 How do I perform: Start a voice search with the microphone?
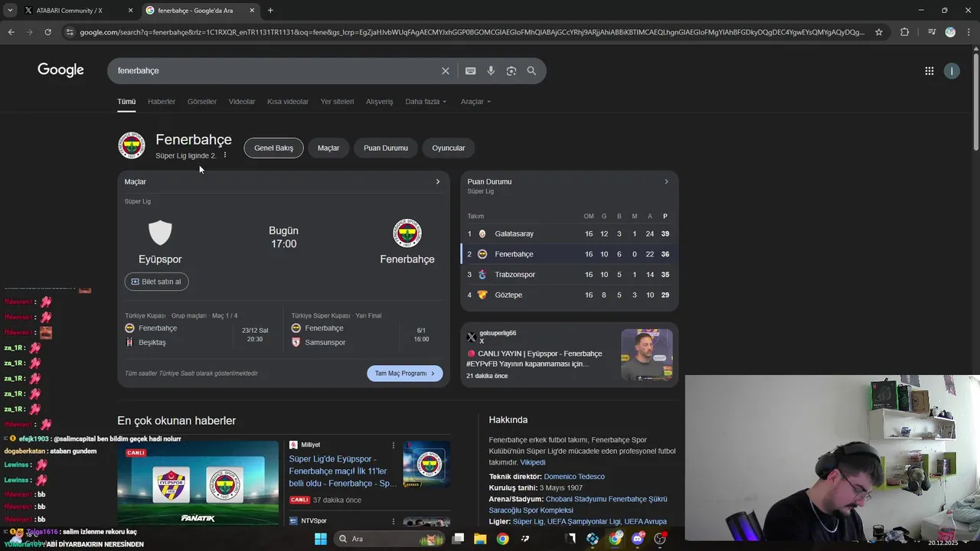tap(491, 70)
